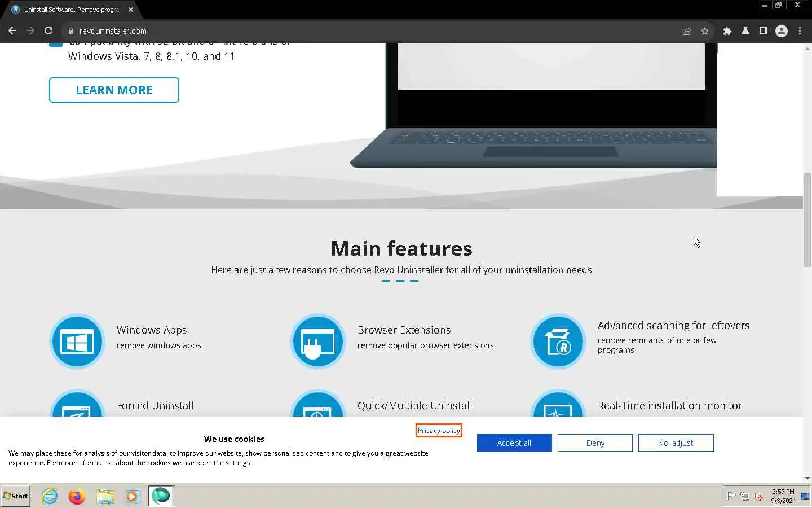Click the Chrome Labs flask icon
The width and height of the screenshot is (812, 508).
(745, 31)
